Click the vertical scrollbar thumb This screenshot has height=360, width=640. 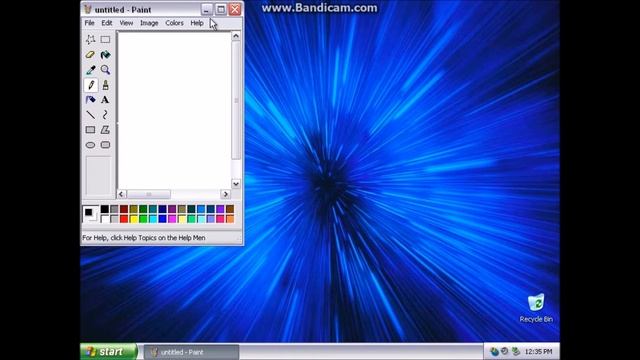[236, 100]
